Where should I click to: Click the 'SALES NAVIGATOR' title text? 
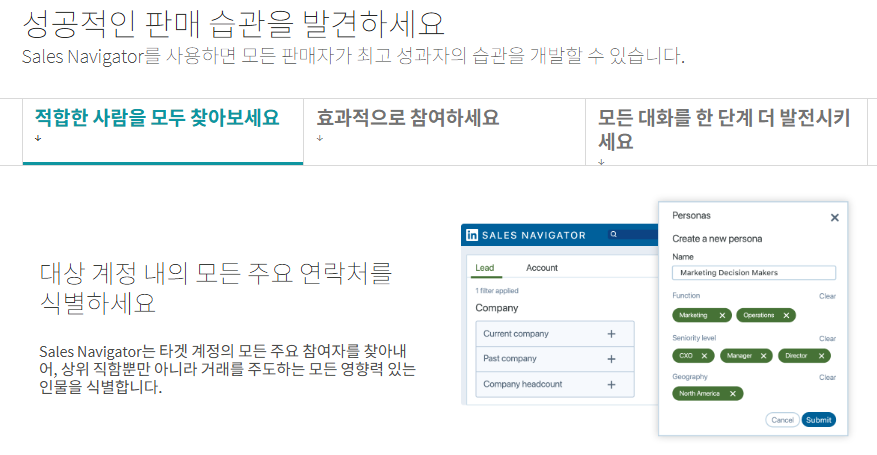[534, 235]
